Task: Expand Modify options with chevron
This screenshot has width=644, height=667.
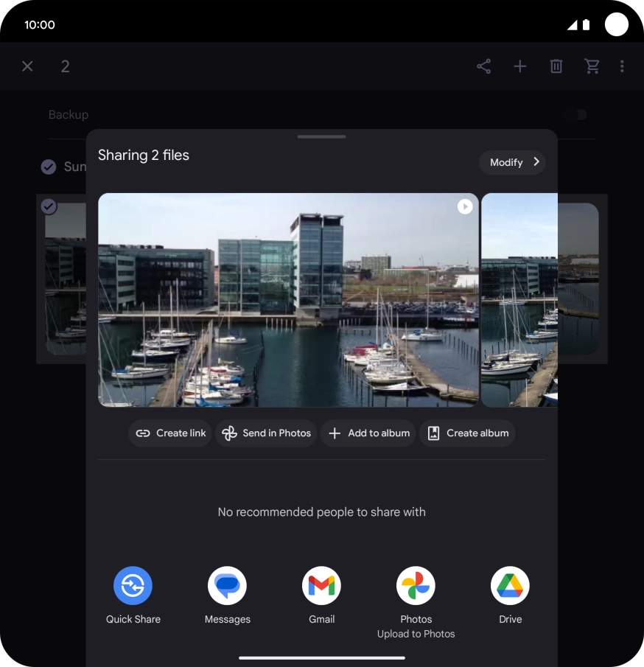Action: click(512, 162)
